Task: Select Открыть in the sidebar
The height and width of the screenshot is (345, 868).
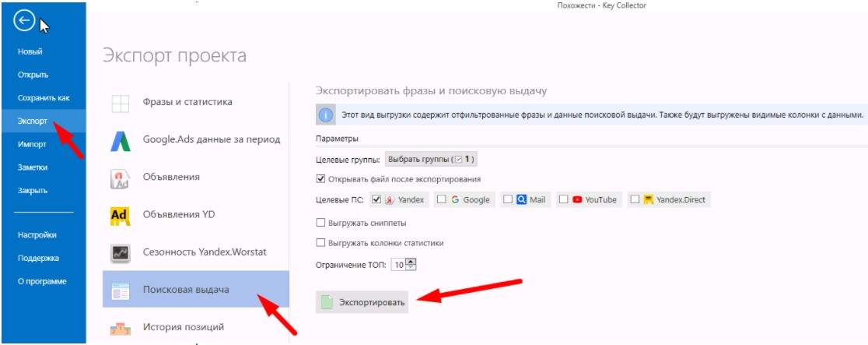Action: point(33,75)
